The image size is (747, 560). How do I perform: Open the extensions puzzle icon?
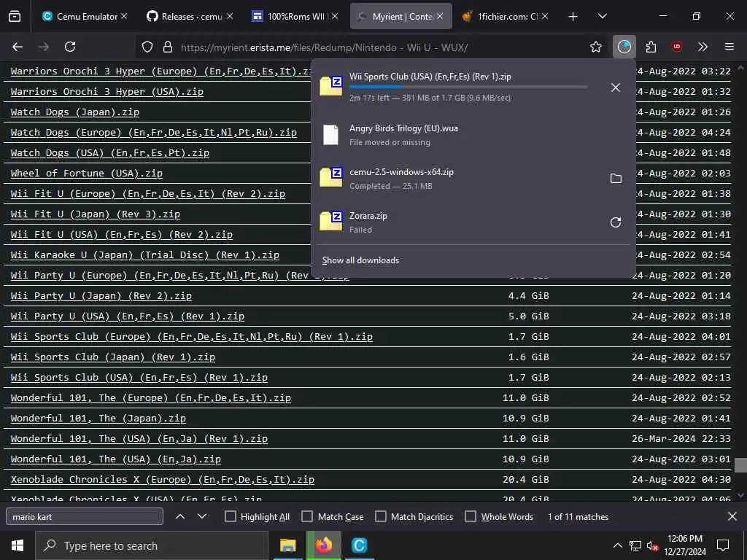tap(651, 47)
